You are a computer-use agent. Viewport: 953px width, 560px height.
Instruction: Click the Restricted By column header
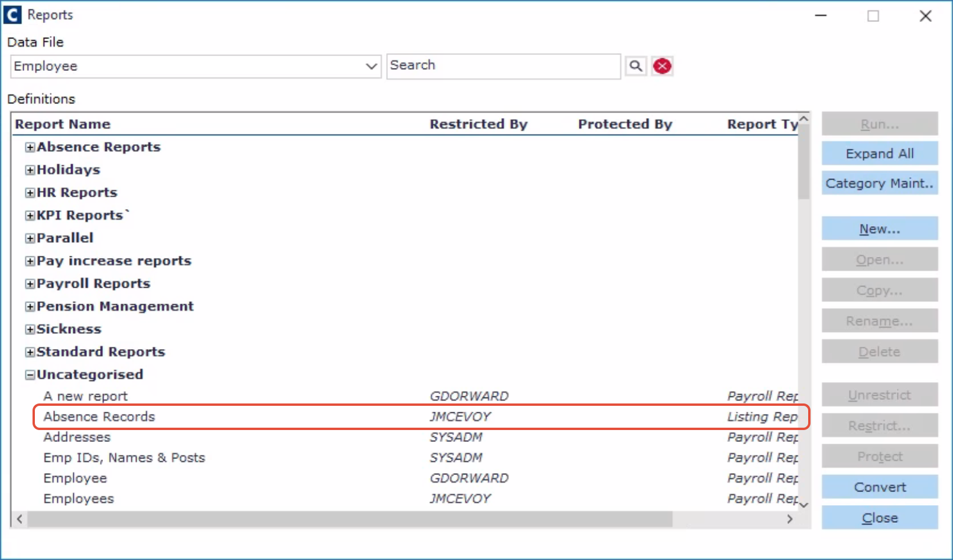click(478, 124)
